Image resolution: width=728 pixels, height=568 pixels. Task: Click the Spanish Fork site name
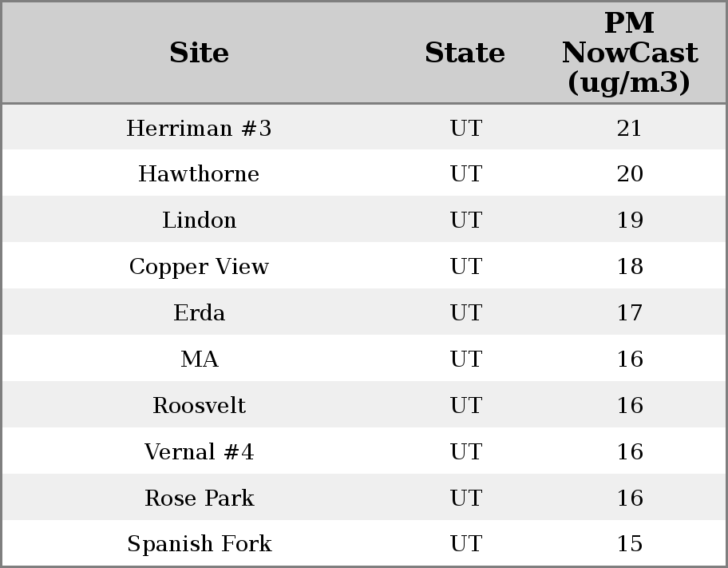(x=199, y=544)
